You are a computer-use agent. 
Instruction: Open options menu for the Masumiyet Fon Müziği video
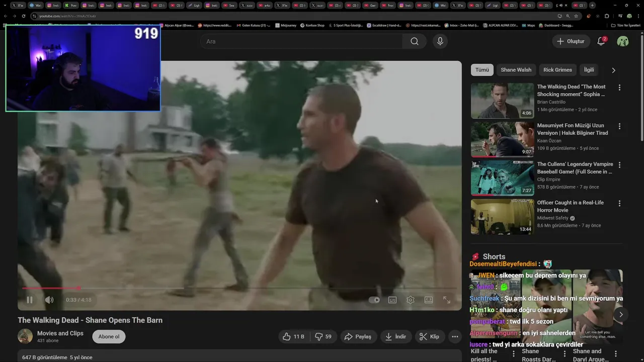point(619,126)
